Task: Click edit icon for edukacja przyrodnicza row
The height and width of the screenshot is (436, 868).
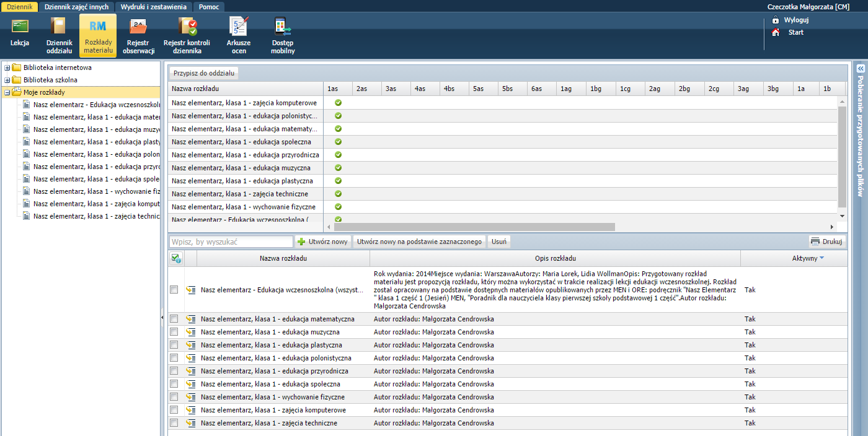Action: 191,371
